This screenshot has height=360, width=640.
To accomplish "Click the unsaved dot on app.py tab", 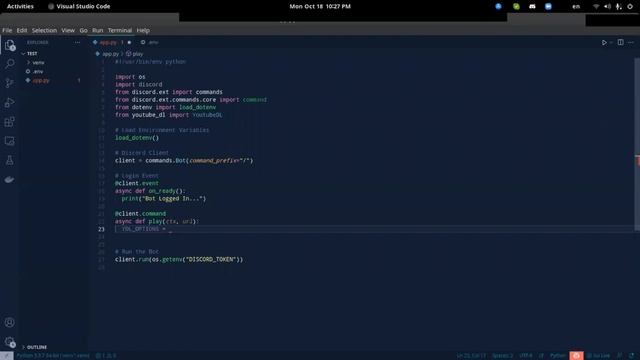I will point(129,42).
